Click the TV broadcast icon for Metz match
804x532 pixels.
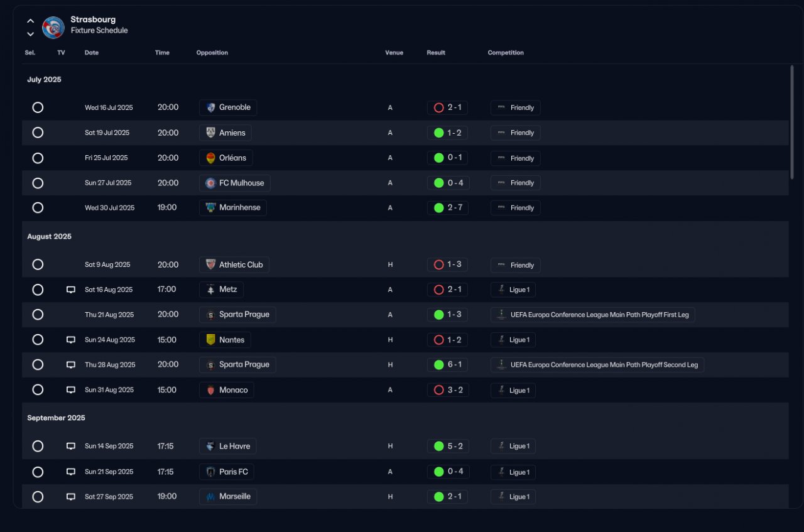coord(71,290)
